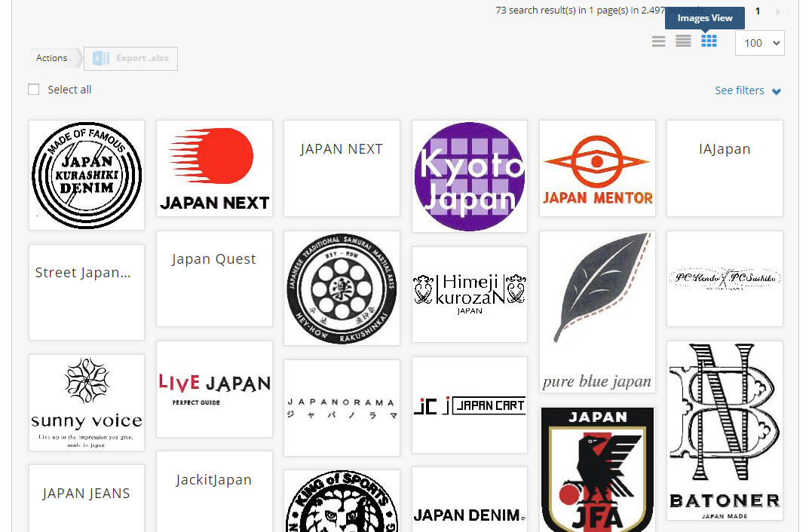This screenshot has height=532, width=812.
Task: Tick the Select all checkbox
Action: pyautogui.click(x=34, y=90)
